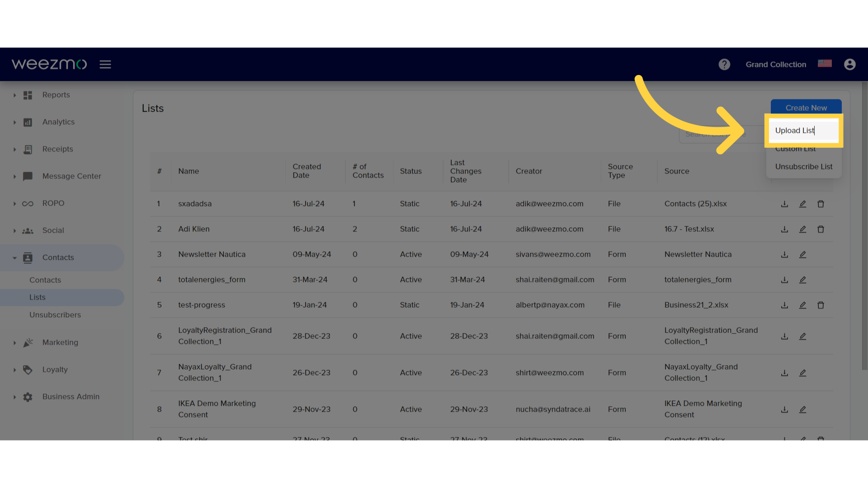868x488 pixels.
Task: Edit the Adi Klien list
Action: 802,229
